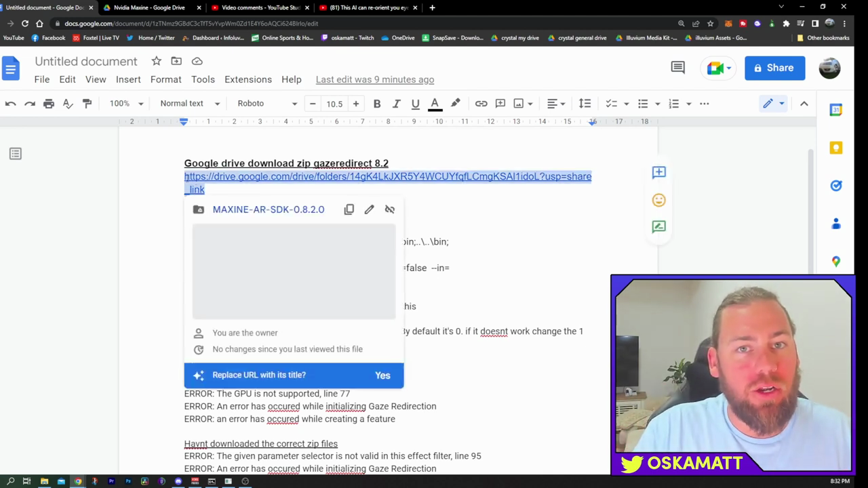Open the Docs home icon
The width and height of the screenshot is (868, 488).
pos(11,68)
